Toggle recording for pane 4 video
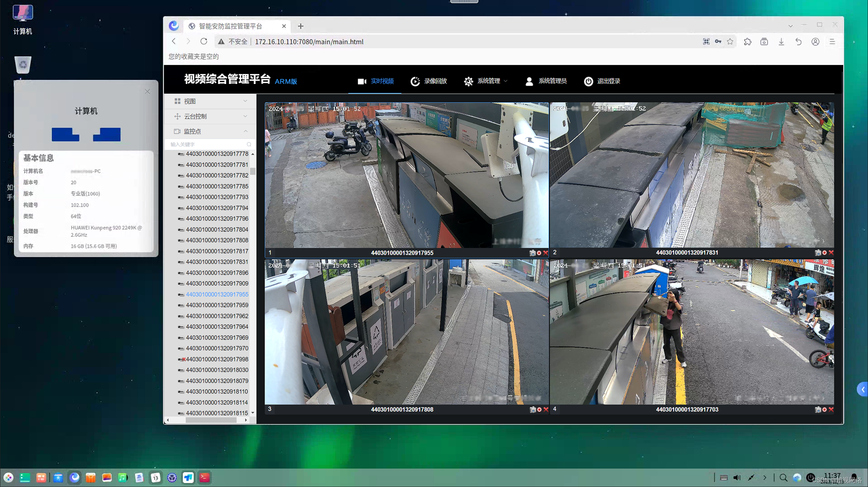Image resolution: width=868 pixels, height=487 pixels. (x=824, y=410)
